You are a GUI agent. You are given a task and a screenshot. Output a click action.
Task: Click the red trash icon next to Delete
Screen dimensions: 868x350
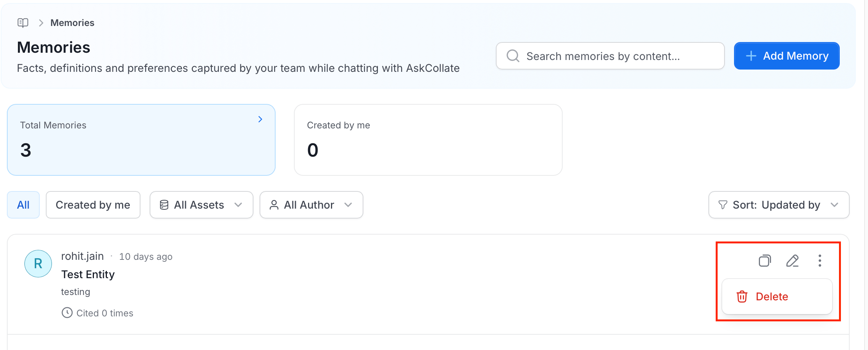(742, 297)
